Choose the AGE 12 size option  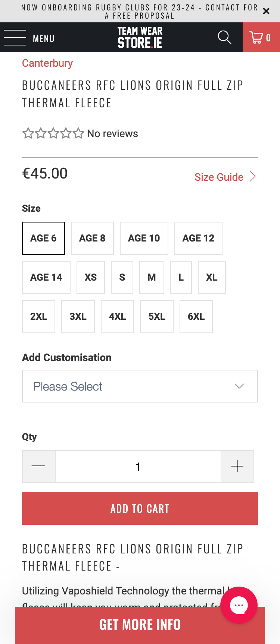(198, 239)
